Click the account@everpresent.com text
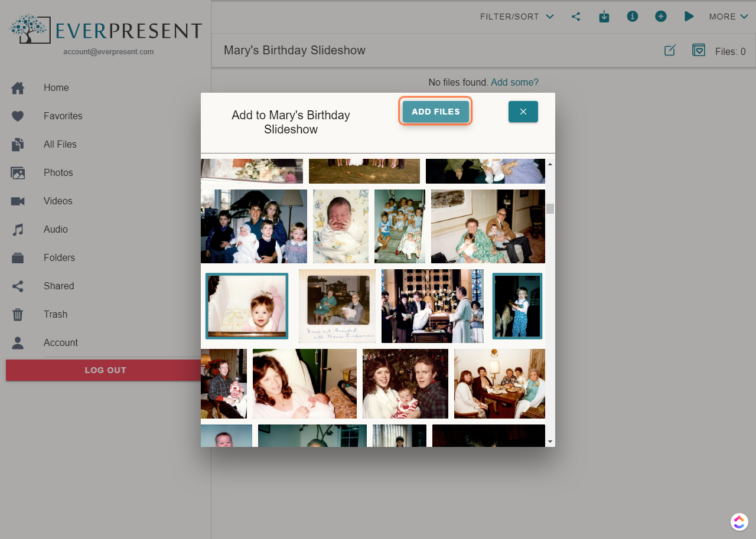Screen dimensions: 756x539 pos(109,52)
